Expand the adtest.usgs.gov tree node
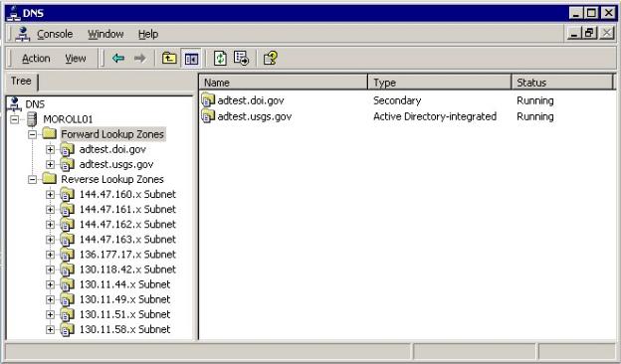The height and width of the screenshot is (364, 621). (50, 164)
